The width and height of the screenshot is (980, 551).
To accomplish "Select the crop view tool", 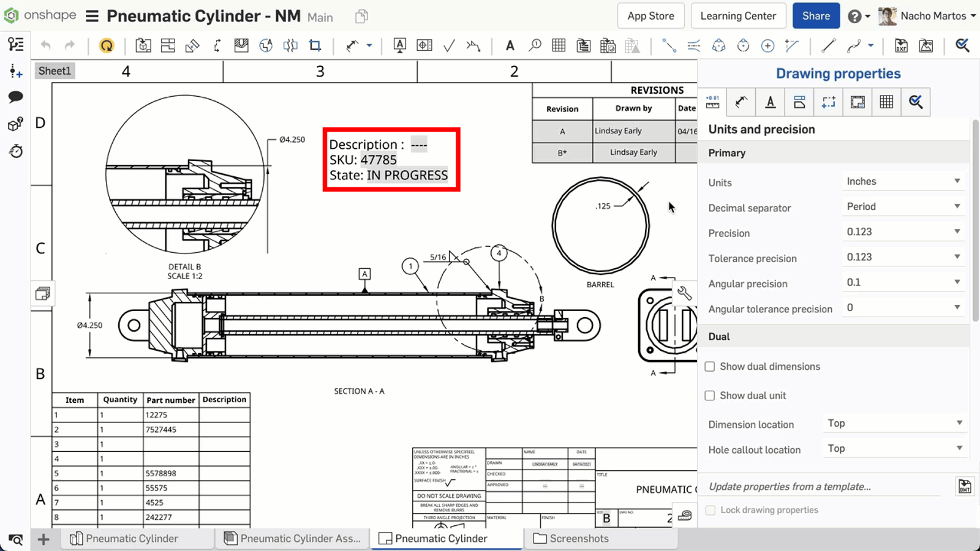I will [315, 45].
